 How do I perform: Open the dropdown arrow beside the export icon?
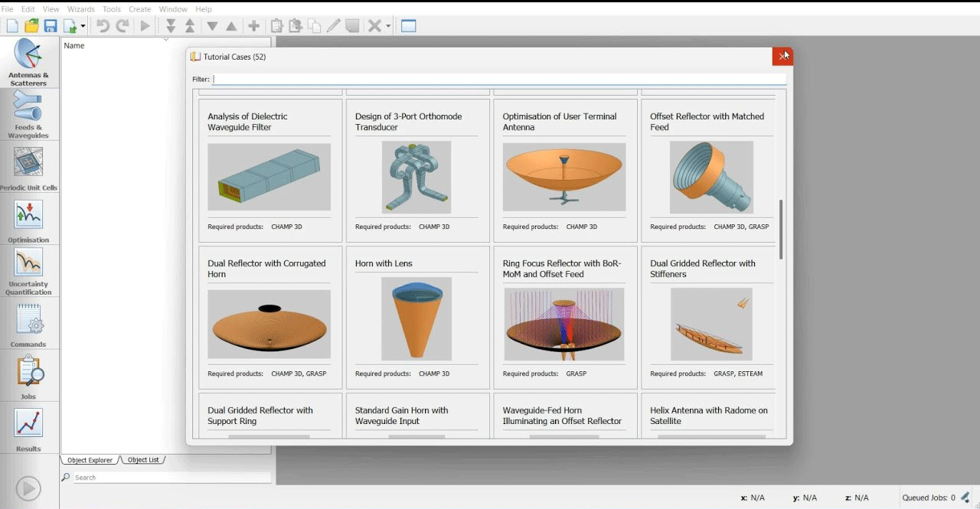83,27
